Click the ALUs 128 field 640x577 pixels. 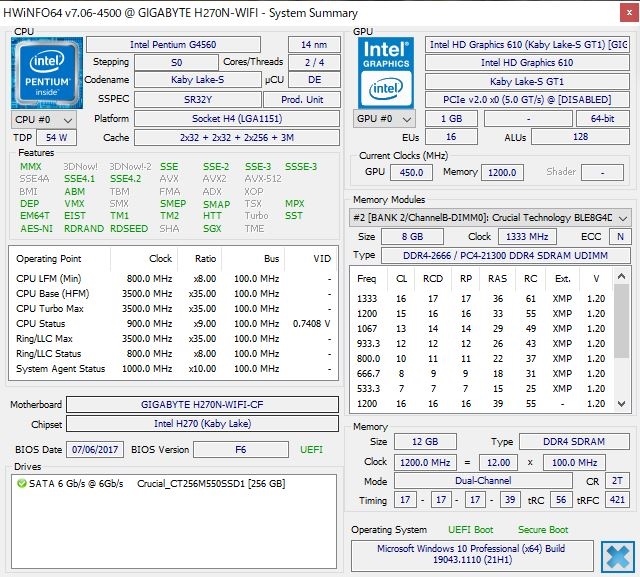click(x=580, y=137)
